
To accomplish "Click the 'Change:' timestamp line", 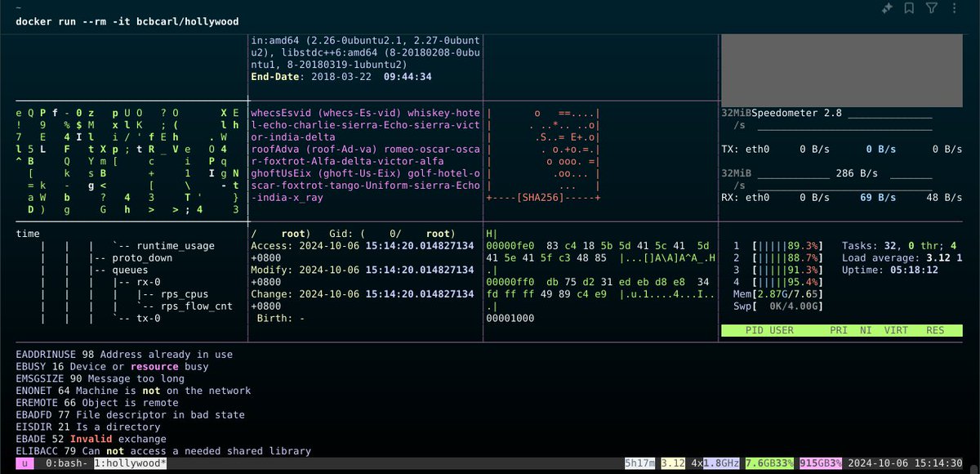I will tap(363, 294).
